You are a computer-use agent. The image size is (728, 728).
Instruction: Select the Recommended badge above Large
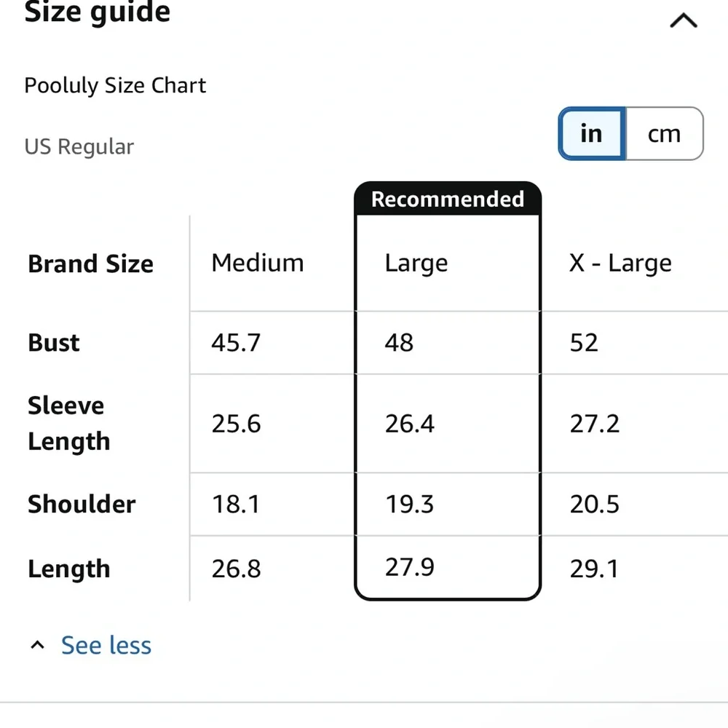[447, 199]
